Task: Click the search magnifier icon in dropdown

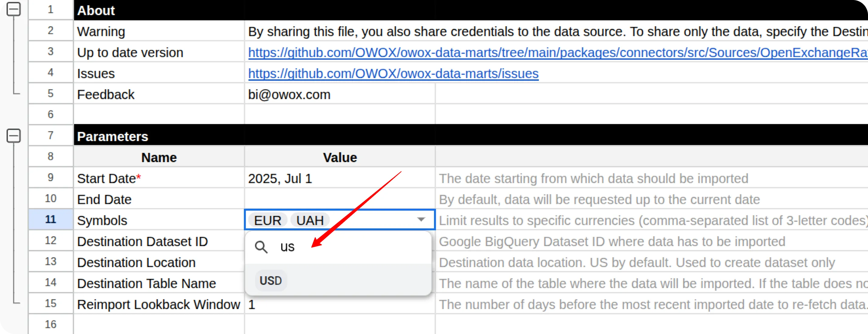Action: tap(261, 247)
